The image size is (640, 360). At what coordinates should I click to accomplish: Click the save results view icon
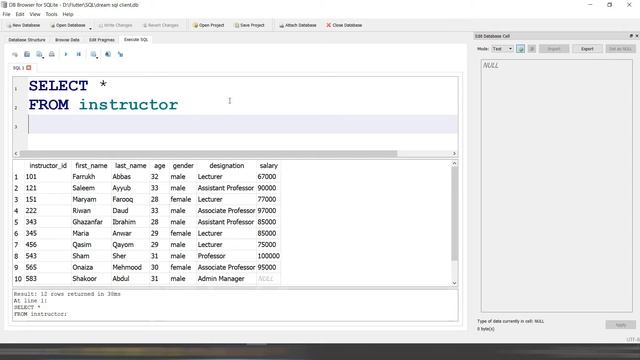pyautogui.click(x=94, y=54)
